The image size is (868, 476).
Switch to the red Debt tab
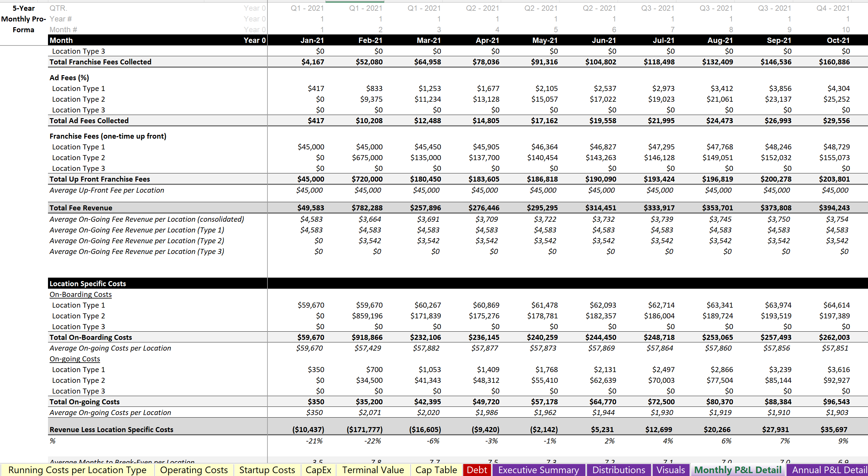tap(477, 470)
